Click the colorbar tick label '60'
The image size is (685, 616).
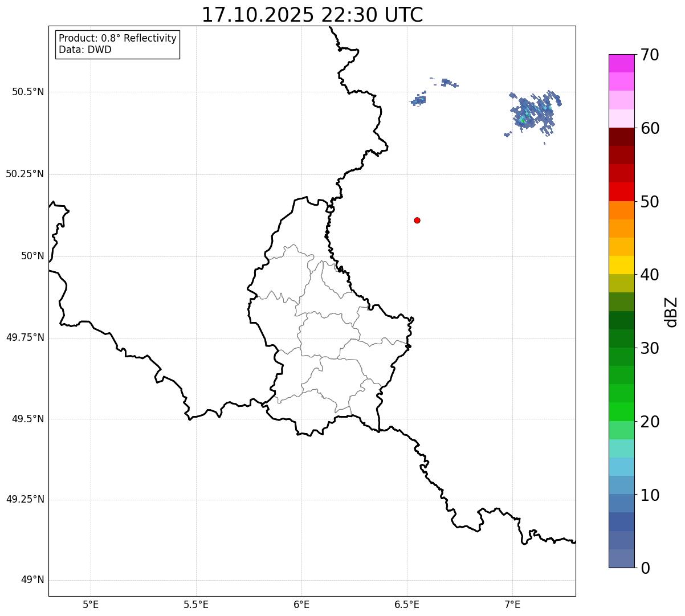click(650, 128)
